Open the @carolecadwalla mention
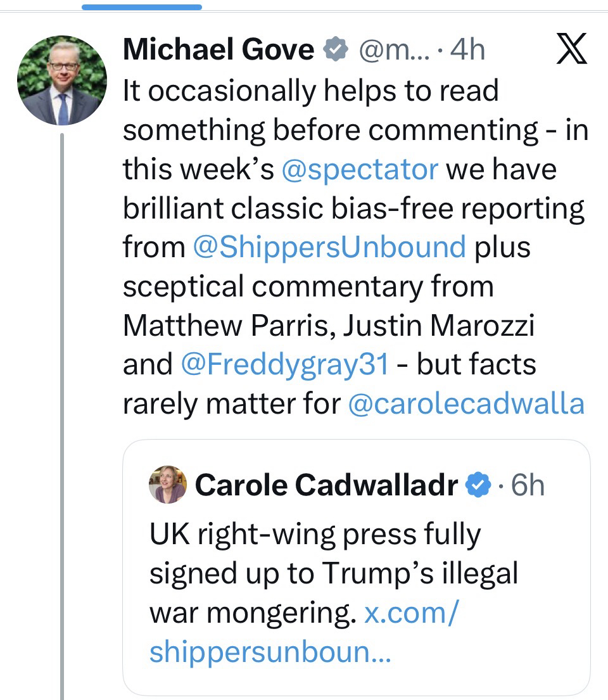 click(x=466, y=403)
